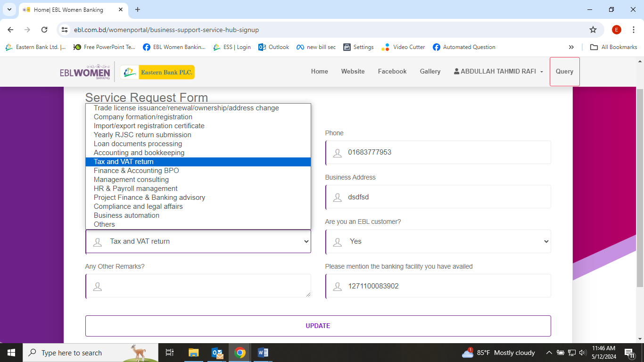Choose Management consulting option
The width and height of the screenshot is (644, 362).
coord(198,180)
